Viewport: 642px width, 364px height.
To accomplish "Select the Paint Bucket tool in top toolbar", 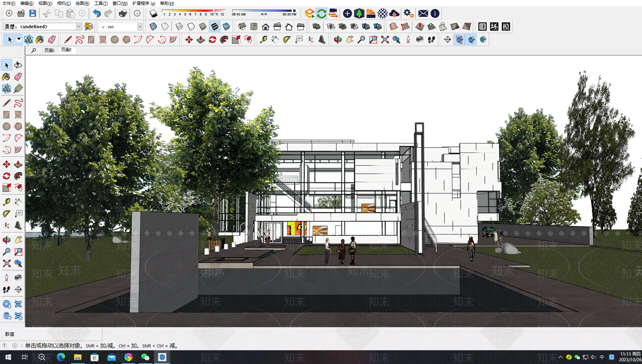I will [40, 39].
